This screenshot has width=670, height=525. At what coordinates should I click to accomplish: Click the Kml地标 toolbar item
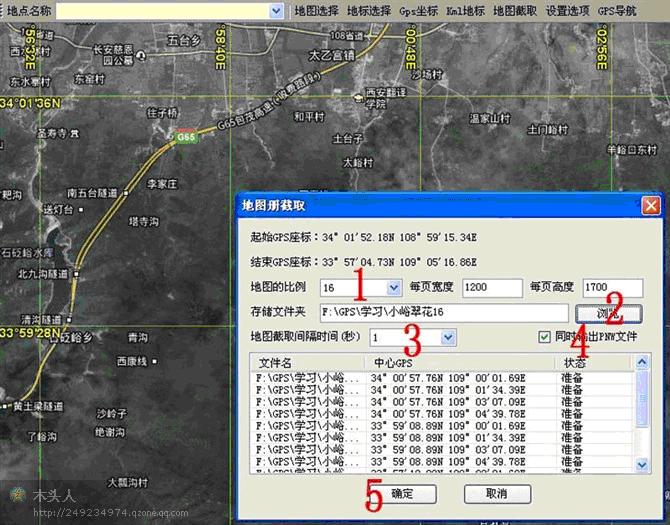(x=466, y=10)
